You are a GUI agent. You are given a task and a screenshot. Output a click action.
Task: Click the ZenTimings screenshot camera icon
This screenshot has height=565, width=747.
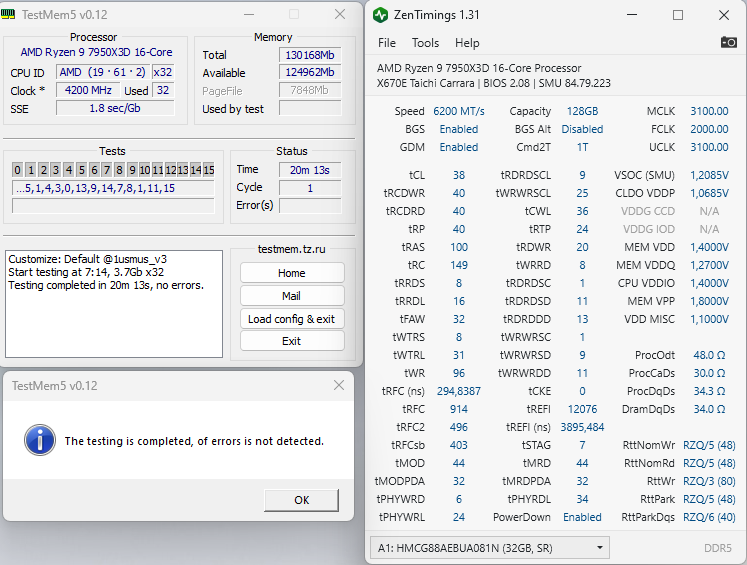pyautogui.click(x=728, y=42)
